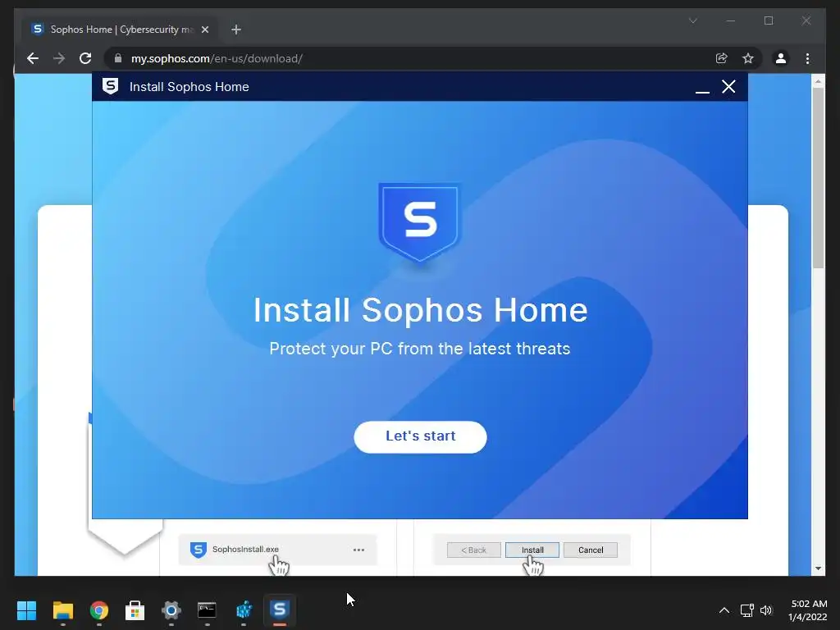840x630 pixels.
Task: Click the blue cubes taskbar app icon
Action: (x=244, y=610)
